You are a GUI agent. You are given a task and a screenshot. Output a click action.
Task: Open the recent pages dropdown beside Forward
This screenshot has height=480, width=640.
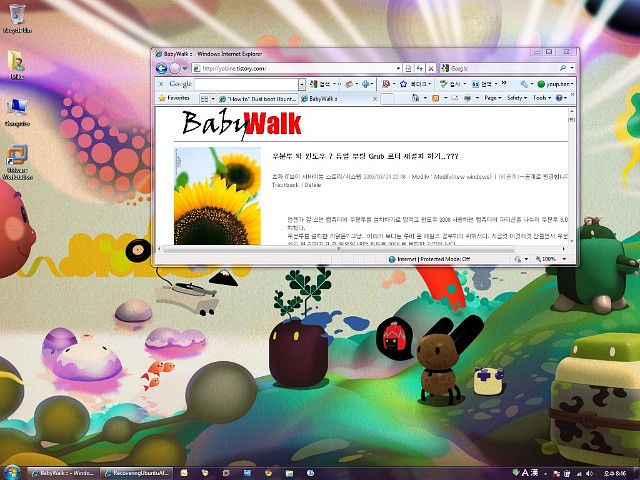184,69
